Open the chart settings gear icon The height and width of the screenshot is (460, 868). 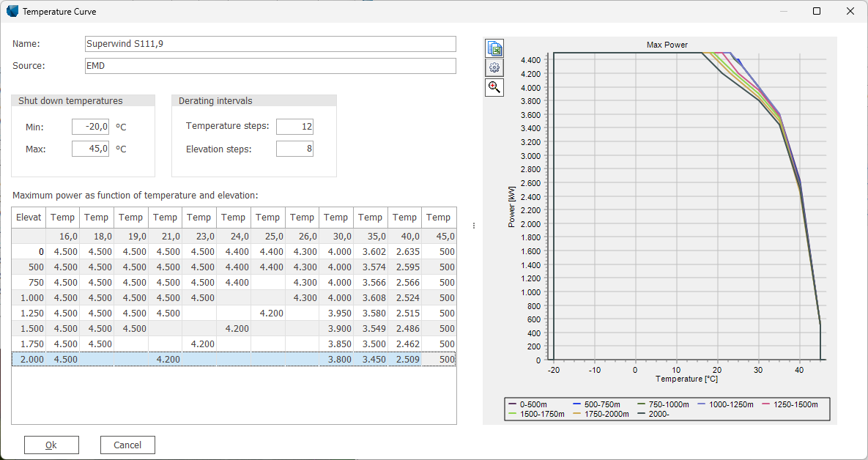494,67
